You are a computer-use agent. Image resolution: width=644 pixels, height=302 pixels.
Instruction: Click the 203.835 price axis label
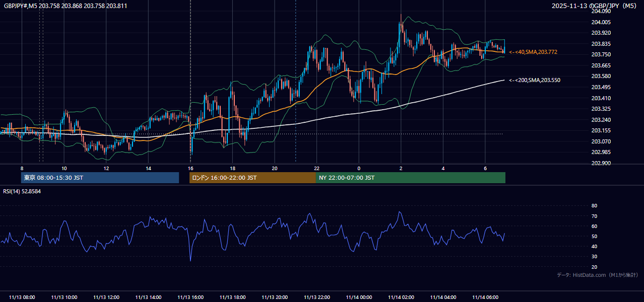click(x=601, y=44)
